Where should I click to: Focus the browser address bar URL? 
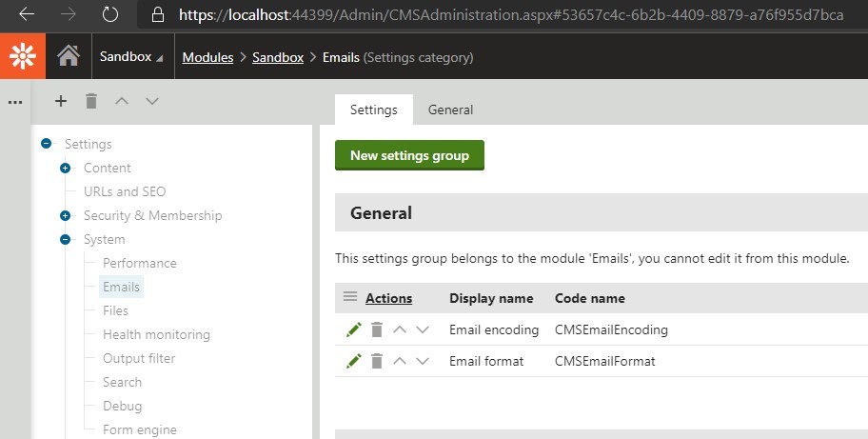click(x=511, y=15)
